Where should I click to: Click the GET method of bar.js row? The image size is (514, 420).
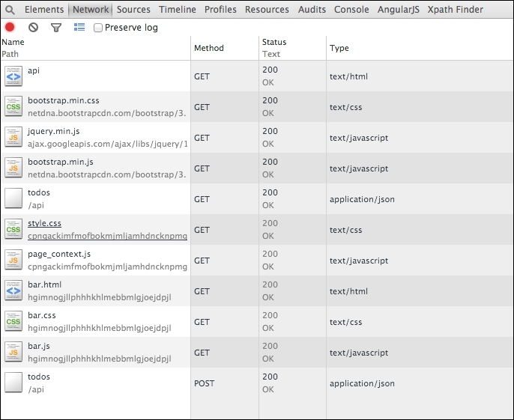202,353
